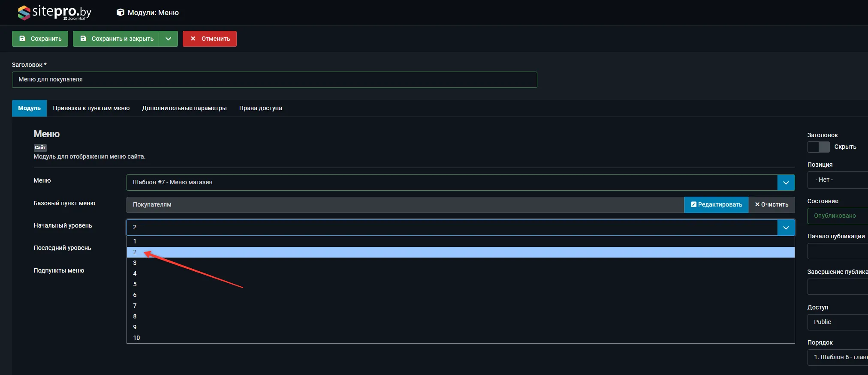Select level 1 in dropdown list
The height and width of the screenshot is (375, 868).
[135, 241]
